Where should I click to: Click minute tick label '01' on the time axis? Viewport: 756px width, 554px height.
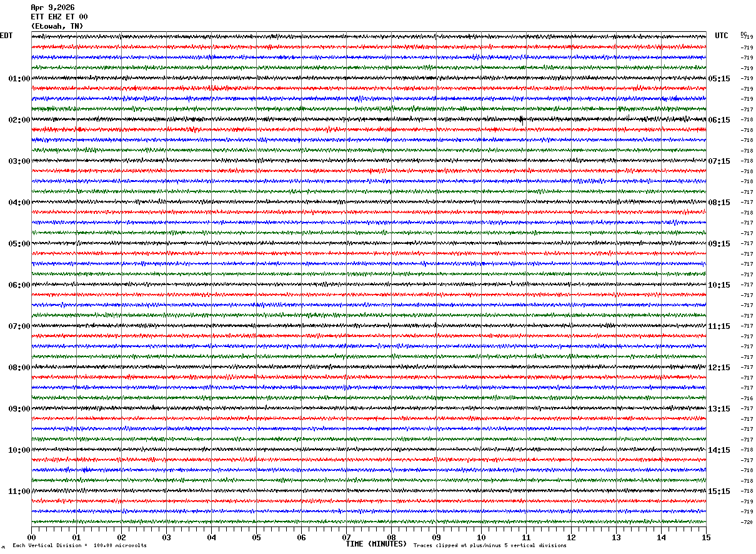(x=76, y=537)
